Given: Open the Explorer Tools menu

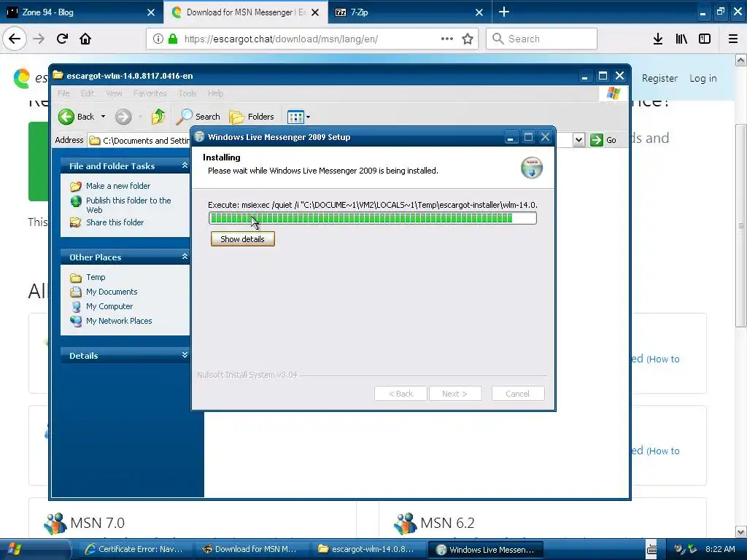Looking at the screenshot, I should point(187,93).
